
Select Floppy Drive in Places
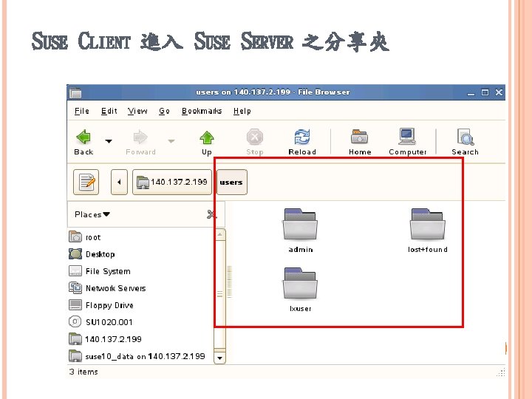141,305
